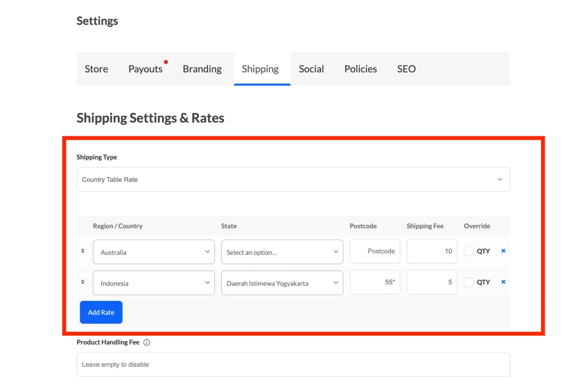Expand the Australia country dropdown
This screenshot has height=392, width=587.
point(154,252)
